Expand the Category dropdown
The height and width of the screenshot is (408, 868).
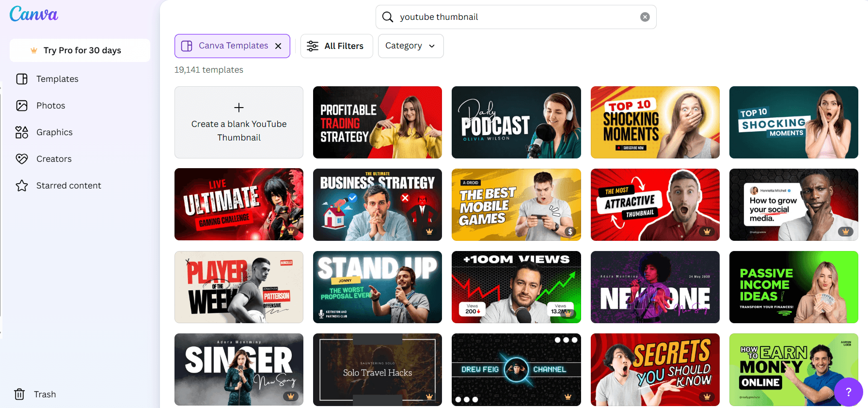(x=411, y=46)
